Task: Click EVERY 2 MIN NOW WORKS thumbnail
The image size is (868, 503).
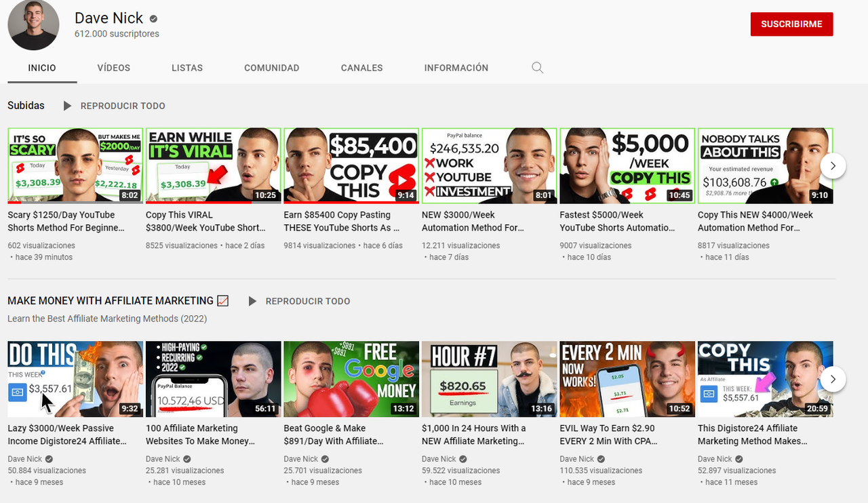Action: coord(627,379)
